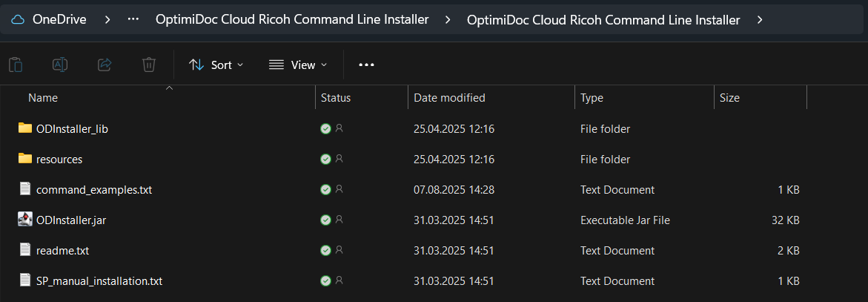Select the command_examples.txt file
The image size is (868, 302).
[x=93, y=190]
